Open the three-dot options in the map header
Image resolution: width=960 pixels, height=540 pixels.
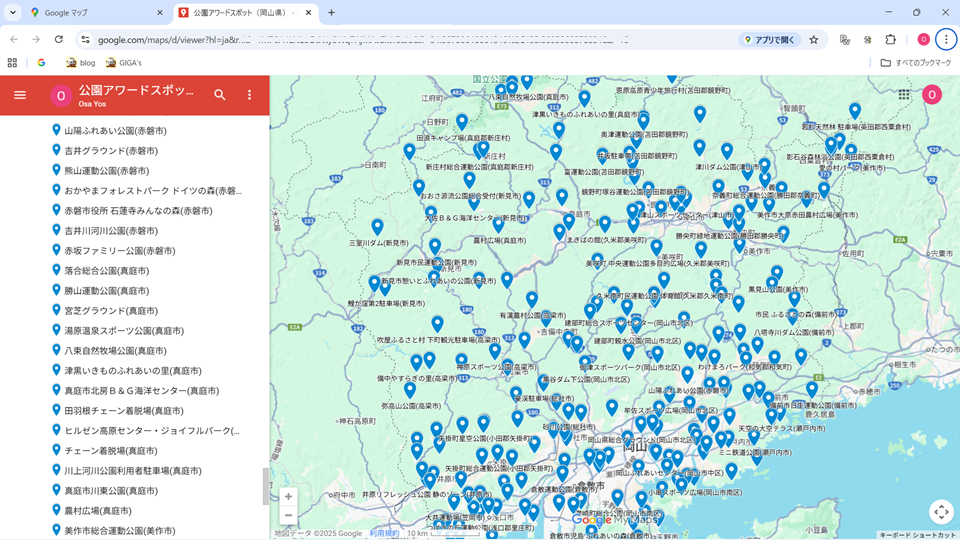click(x=250, y=95)
